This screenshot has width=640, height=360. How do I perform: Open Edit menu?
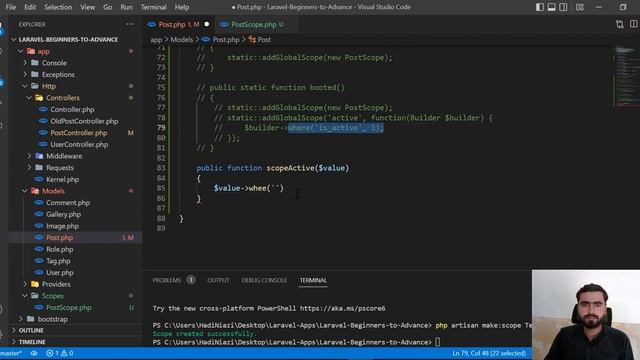[30, 7]
